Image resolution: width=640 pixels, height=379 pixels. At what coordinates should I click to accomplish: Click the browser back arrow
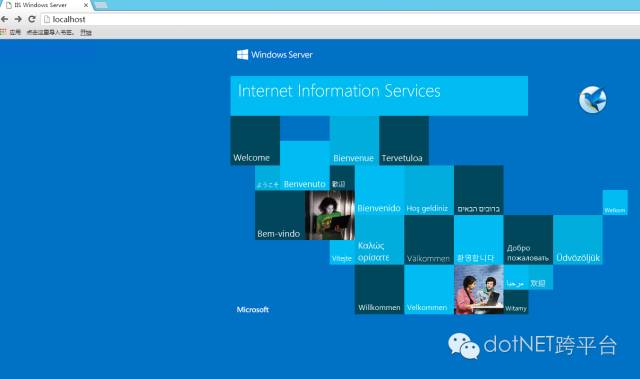(4, 19)
